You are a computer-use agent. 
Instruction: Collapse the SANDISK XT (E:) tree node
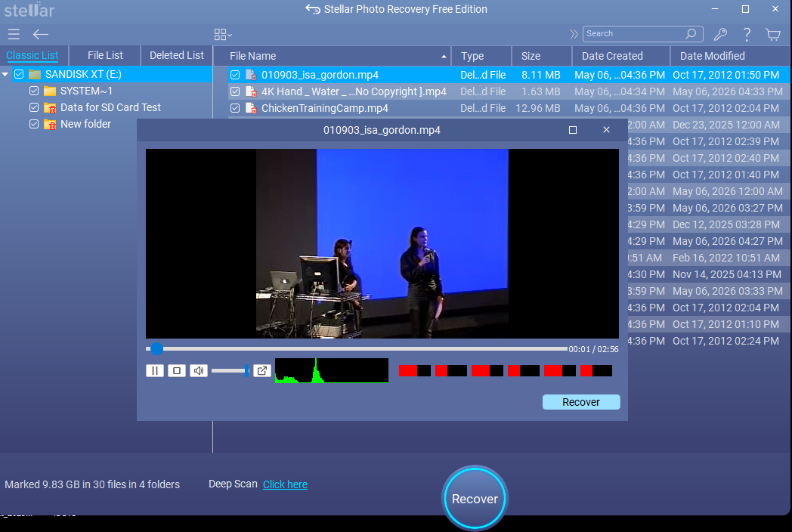(x=5, y=74)
